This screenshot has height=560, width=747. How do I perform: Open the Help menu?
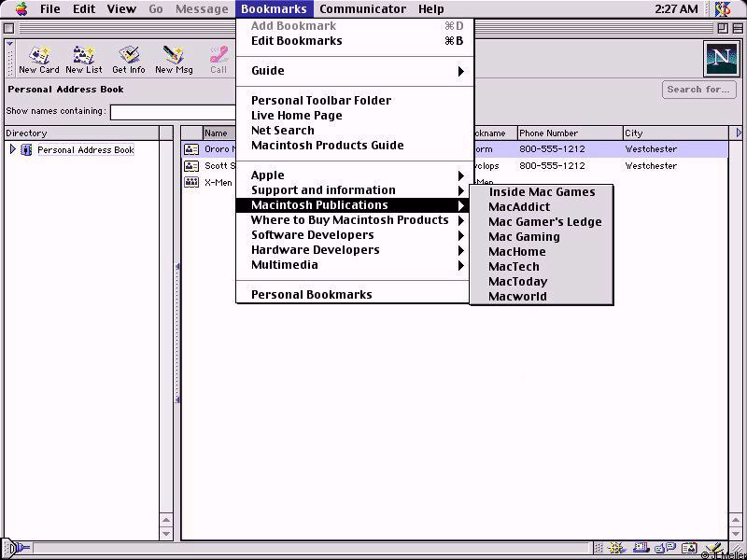click(x=431, y=8)
